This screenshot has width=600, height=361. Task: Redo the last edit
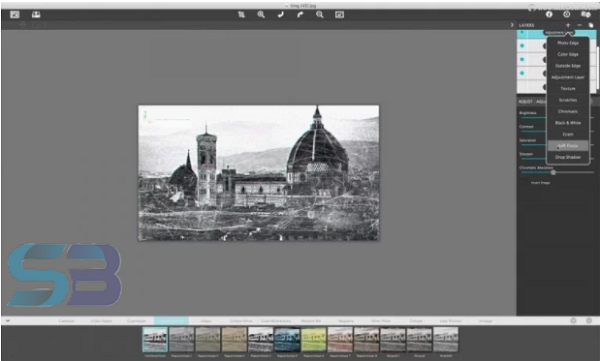click(300, 15)
